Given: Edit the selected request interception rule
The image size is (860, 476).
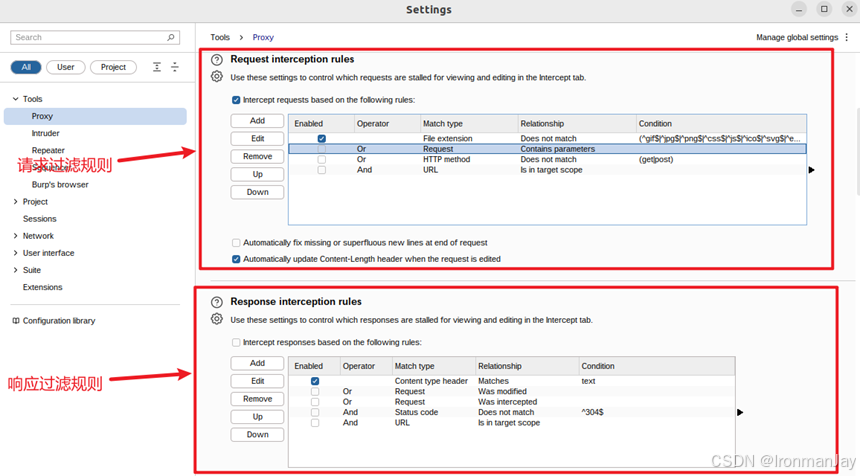Looking at the screenshot, I should pyautogui.click(x=257, y=139).
